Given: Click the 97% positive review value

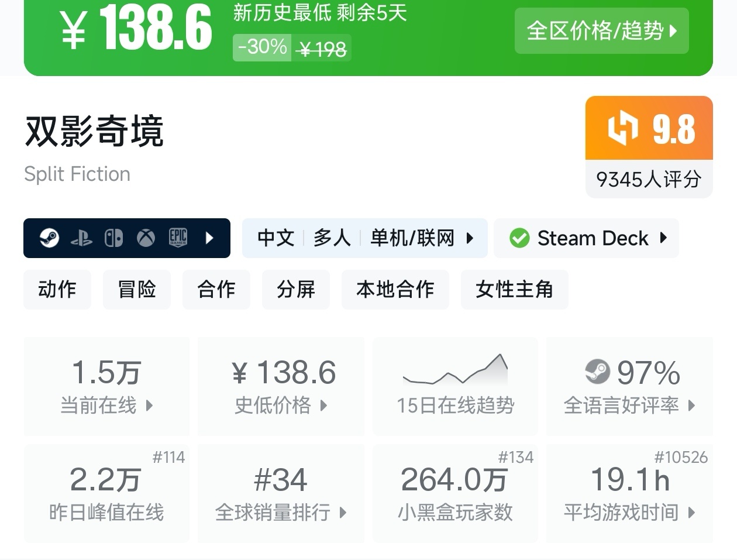Looking at the screenshot, I should tap(649, 372).
